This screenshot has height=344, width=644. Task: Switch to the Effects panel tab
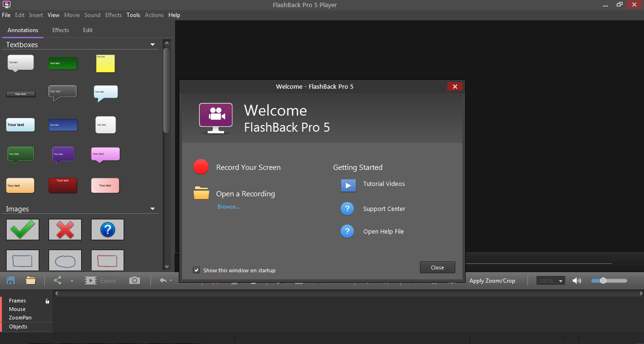tap(60, 30)
